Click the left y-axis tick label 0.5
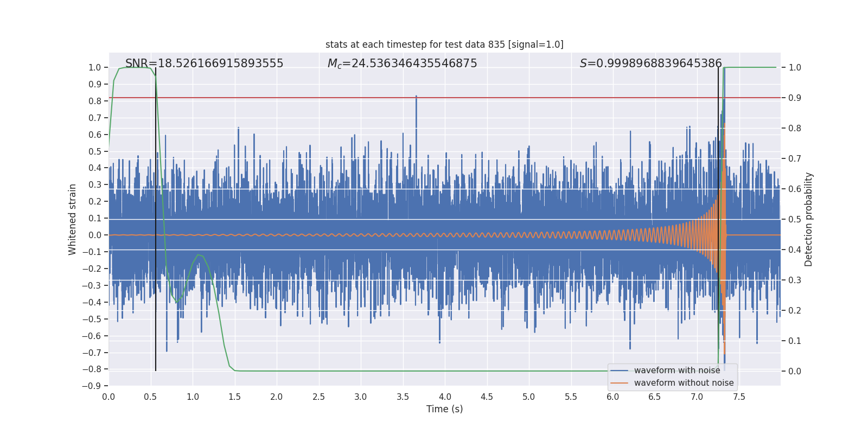 tap(95, 151)
